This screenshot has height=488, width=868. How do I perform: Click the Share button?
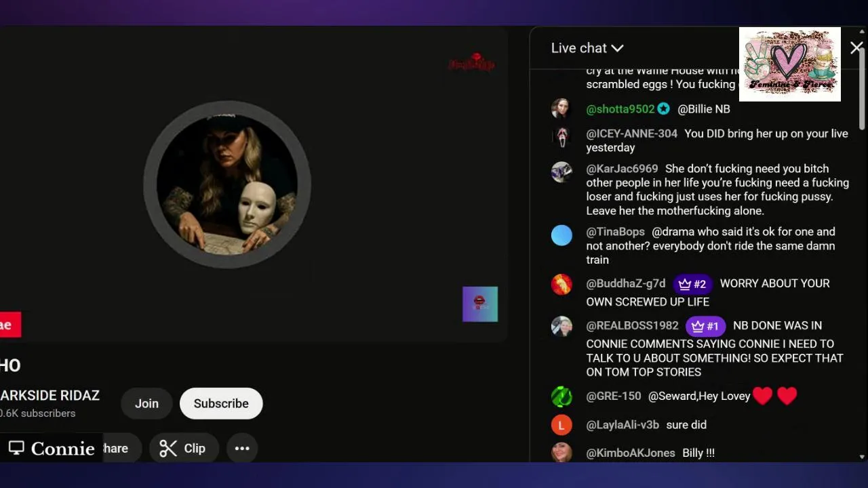click(115, 448)
